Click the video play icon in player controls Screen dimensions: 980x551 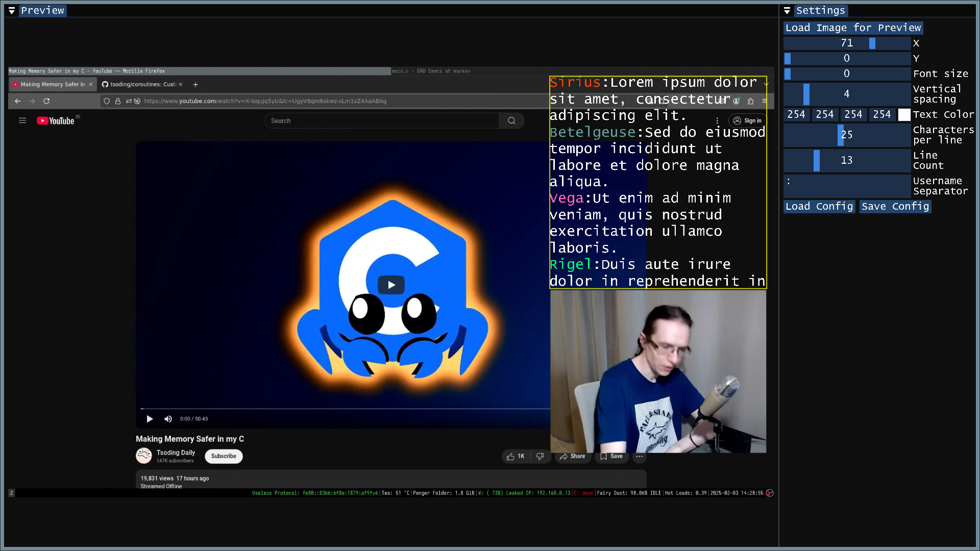click(150, 419)
